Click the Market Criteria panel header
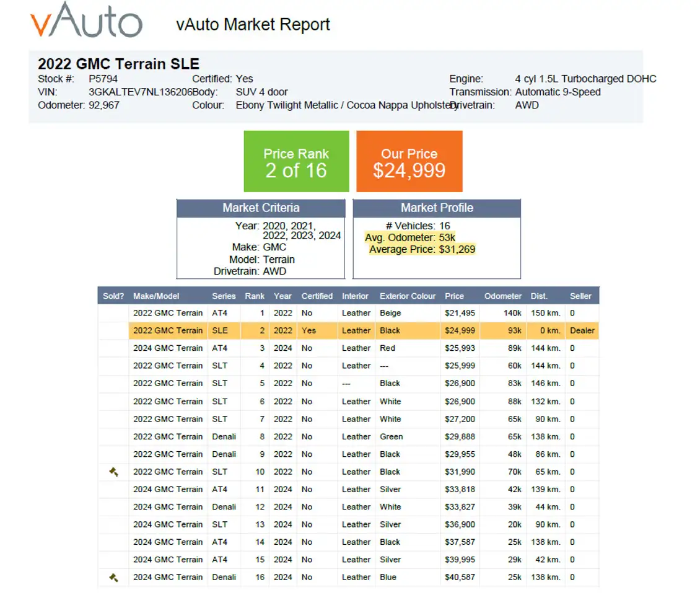The width and height of the screenshot is (700, 595). 261,208
